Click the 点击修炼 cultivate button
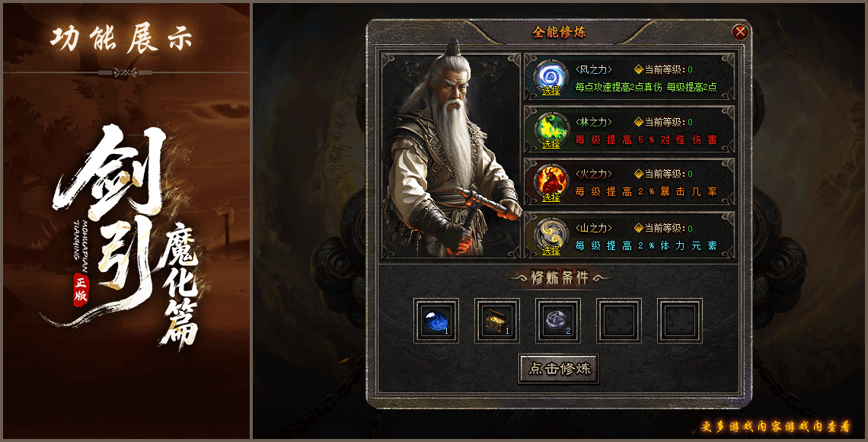 558,369
